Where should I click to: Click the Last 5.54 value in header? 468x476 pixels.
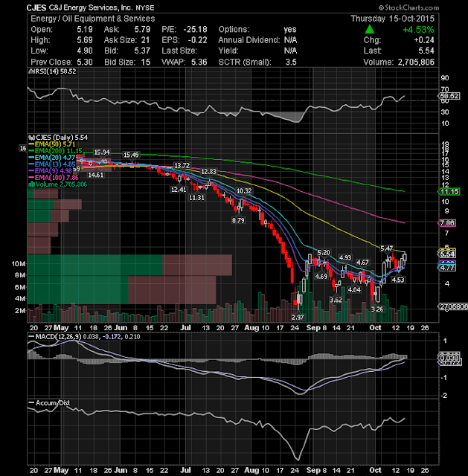[x=426, y=51]
